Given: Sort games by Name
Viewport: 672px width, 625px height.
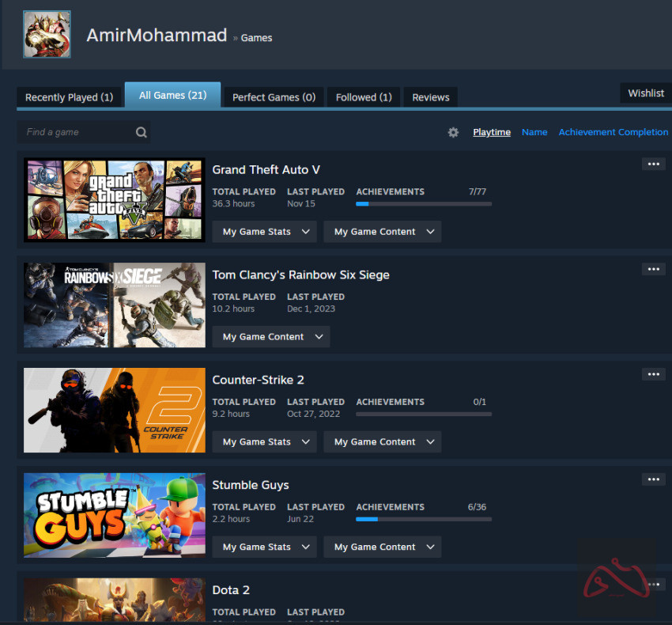Looking at the screenshot, I should click(534, 132).
